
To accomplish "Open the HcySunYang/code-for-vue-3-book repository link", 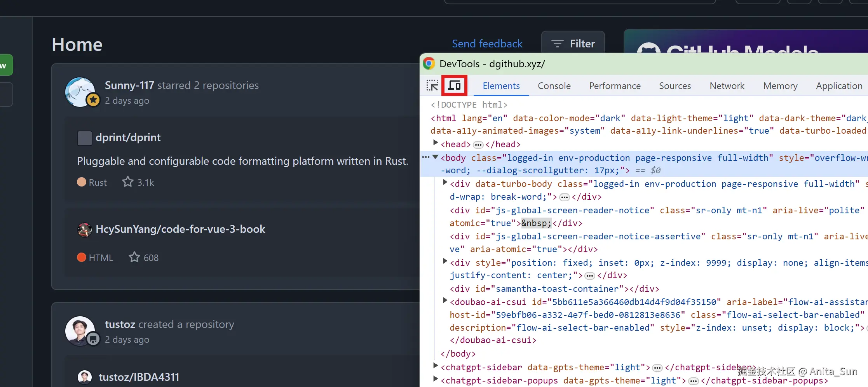I will point(180,229).
